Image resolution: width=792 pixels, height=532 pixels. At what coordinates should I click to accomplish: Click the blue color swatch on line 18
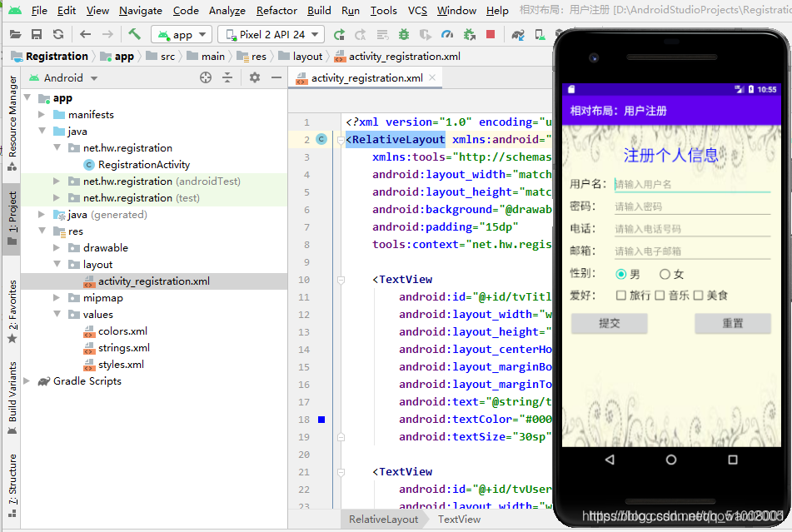click(321, 420)
